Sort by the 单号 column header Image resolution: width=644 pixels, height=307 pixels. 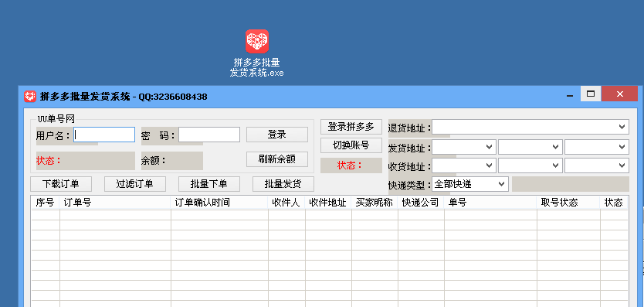(490, 203)
